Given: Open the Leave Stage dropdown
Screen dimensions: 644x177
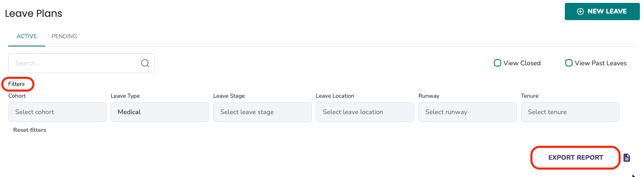Looking at the screenshot, I should (x=263, y=112).
